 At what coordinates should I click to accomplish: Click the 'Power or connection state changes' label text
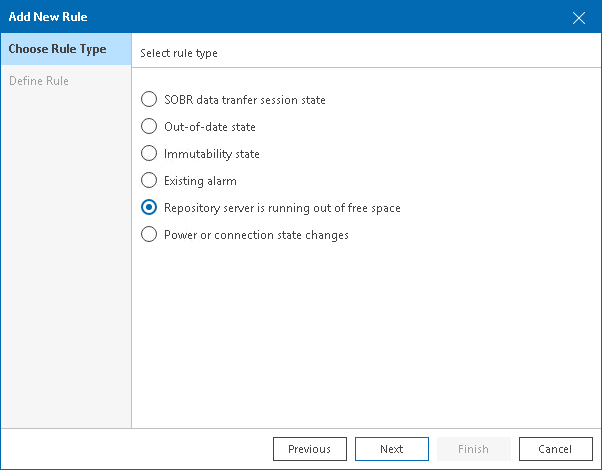click(256, 235)
